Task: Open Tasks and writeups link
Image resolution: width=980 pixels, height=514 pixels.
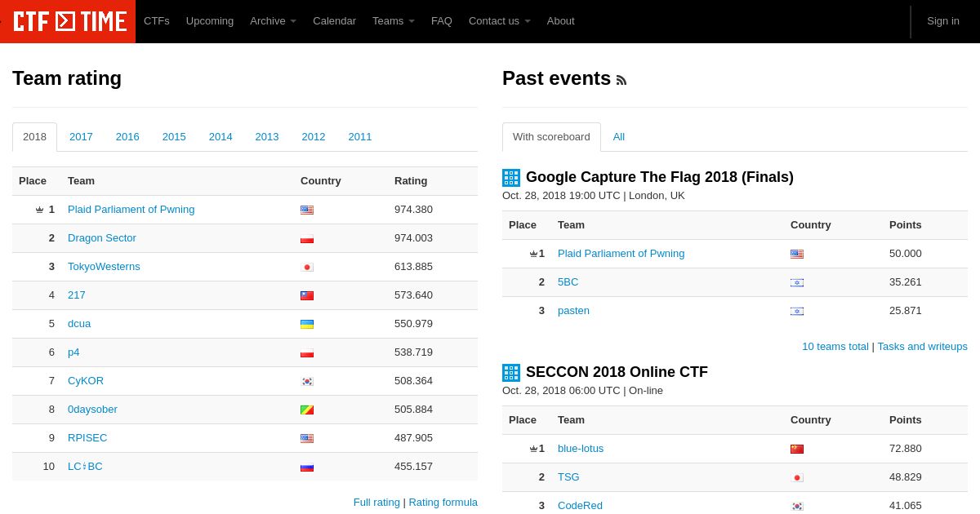Action: pos(922,347)
